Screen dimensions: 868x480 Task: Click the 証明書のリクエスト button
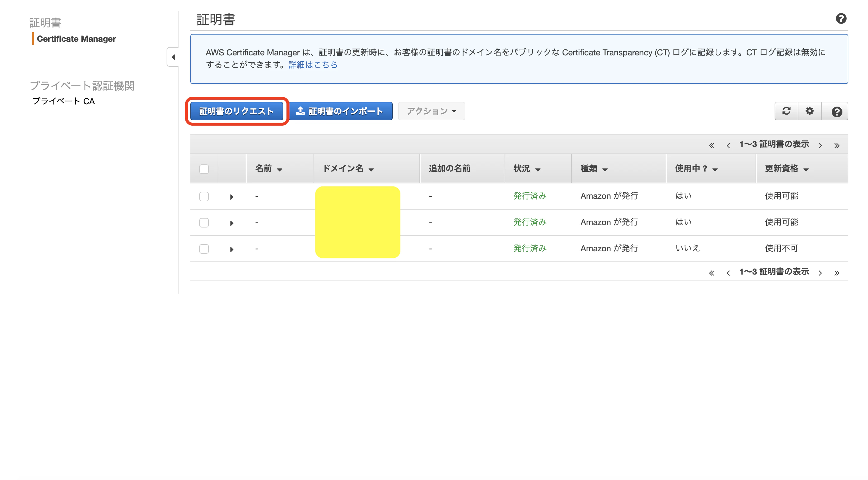pos(236,111)
